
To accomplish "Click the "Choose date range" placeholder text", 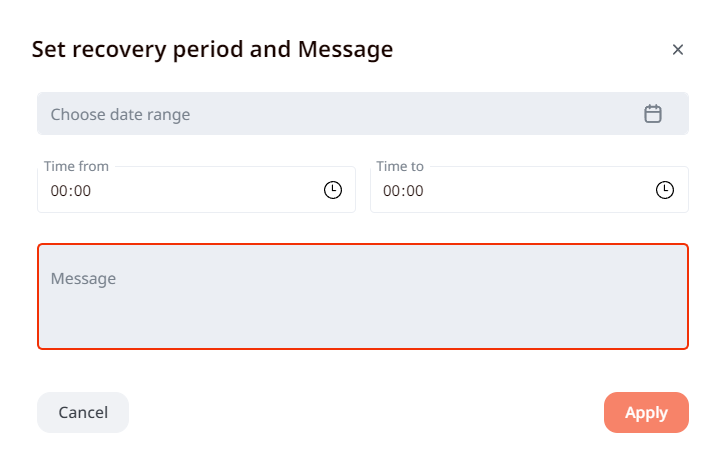I will click(120, 114).
